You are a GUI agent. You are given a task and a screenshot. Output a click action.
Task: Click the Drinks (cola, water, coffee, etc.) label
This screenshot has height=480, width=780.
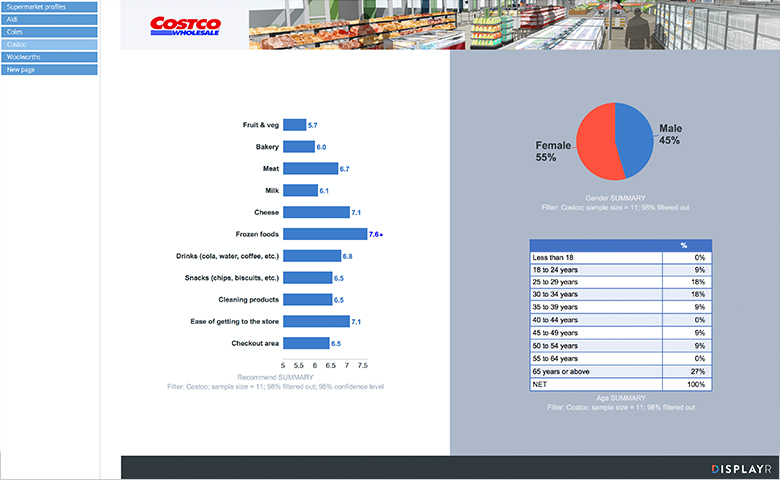[x=227, y=256]
